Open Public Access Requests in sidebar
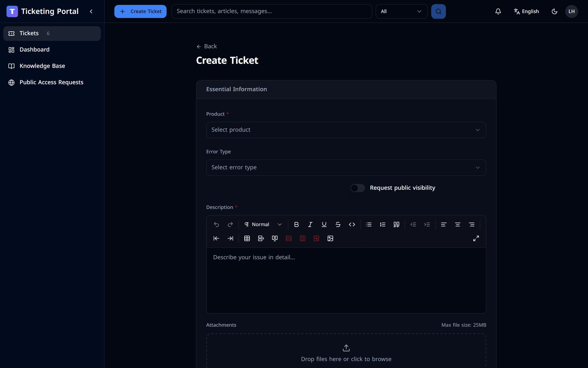 pyautogui.click(x=52, y=82)
